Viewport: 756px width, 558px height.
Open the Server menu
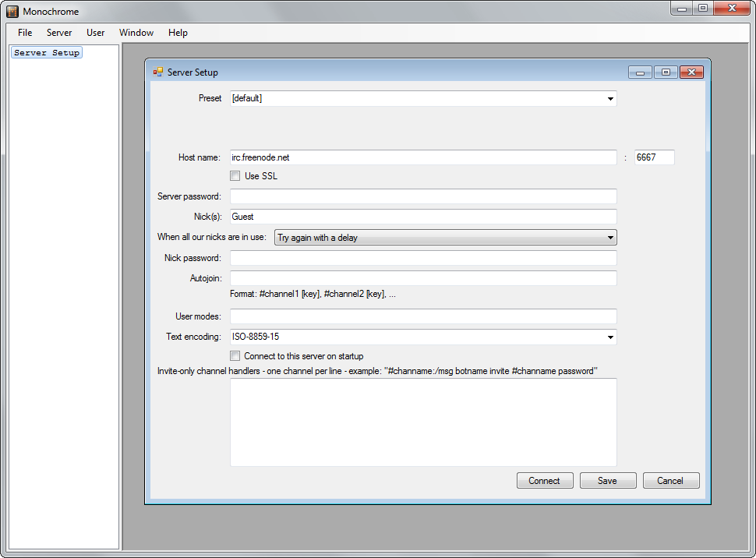(58, 33)
